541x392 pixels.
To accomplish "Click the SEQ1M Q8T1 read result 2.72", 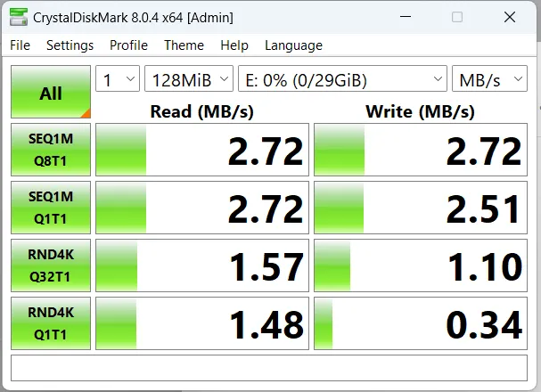I will 202,150.
